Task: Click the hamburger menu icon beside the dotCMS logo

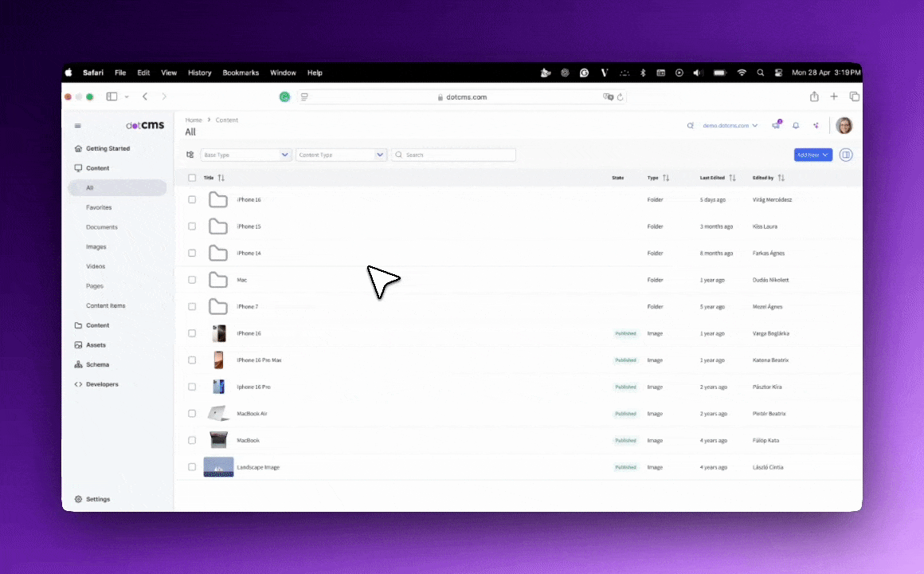Action: coord(77,126)
